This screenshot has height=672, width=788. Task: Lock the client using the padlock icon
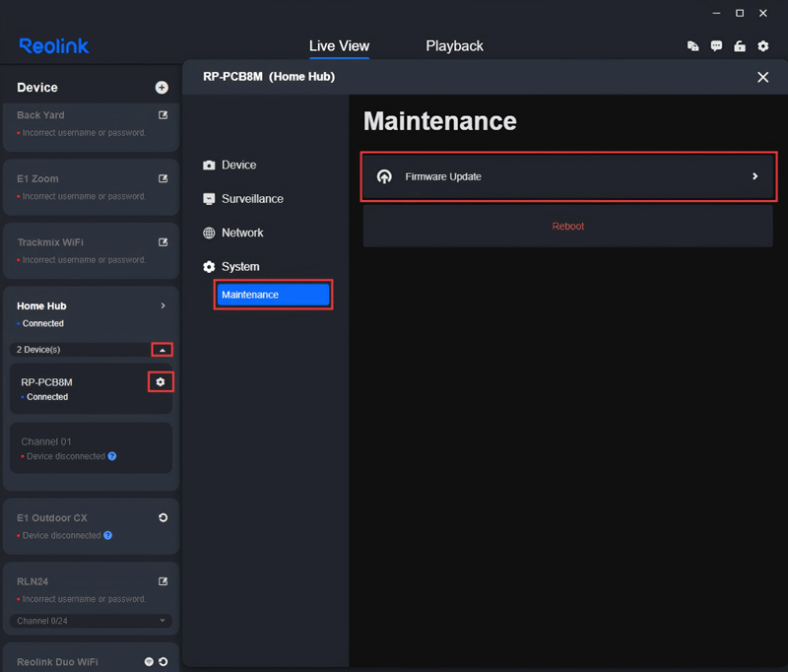pos(740,46)
